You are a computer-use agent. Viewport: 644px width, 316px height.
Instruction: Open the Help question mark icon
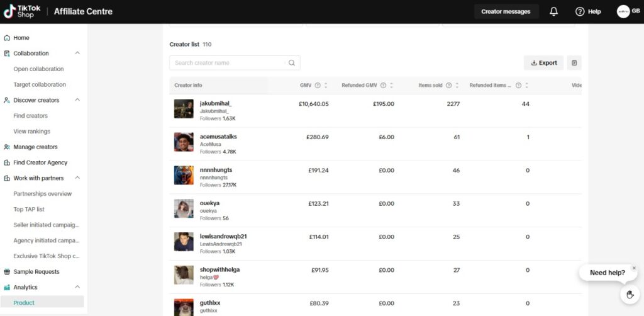click(580, 11)
